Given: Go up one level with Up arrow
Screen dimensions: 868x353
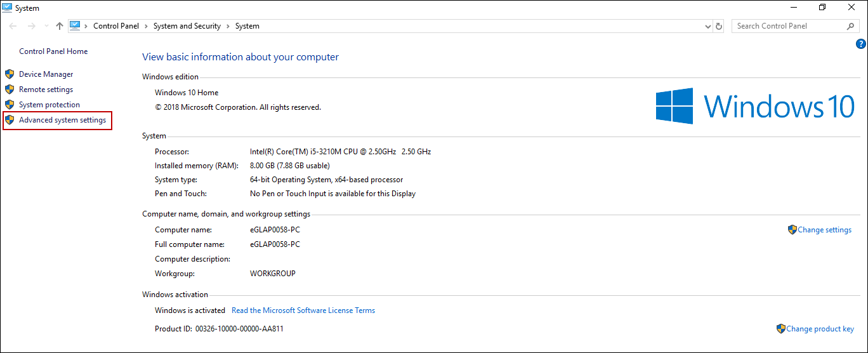Looking at the screenshot, I should [x=60, y=26].
